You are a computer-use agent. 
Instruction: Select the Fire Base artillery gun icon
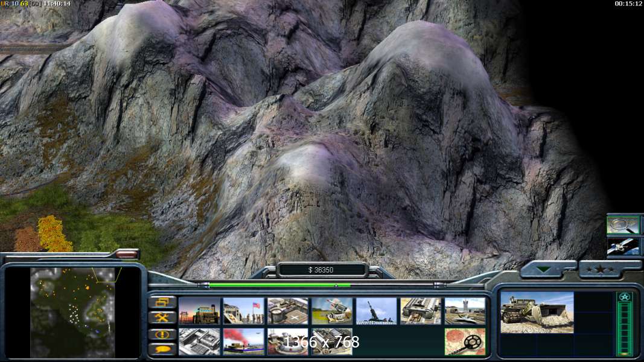tap(377, 311)
